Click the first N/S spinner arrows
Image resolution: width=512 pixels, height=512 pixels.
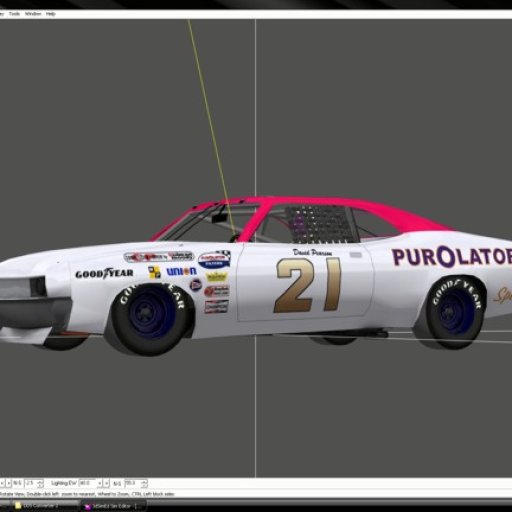[40, 483]
